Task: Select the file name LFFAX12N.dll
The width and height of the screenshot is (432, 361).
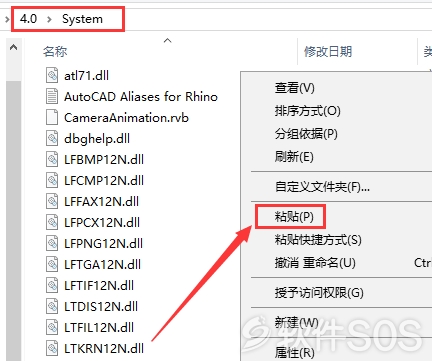Action: point(101,202)
